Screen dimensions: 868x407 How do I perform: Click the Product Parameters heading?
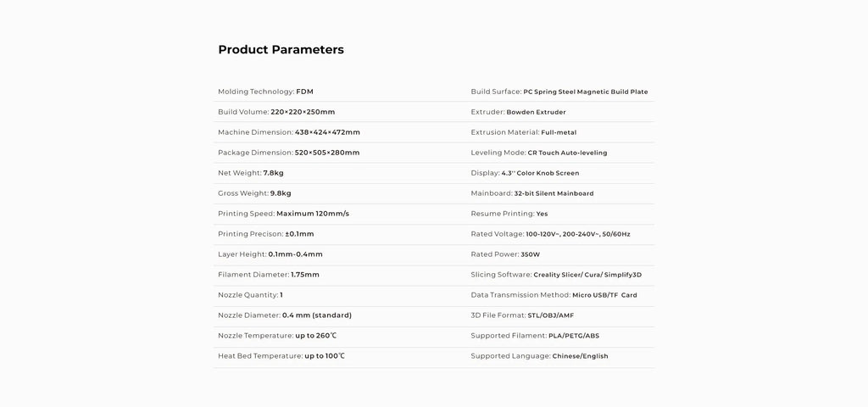[x=281, y=49]
